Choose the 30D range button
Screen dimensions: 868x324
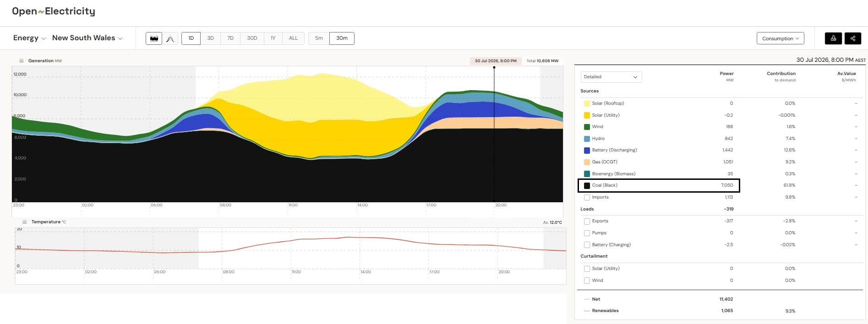click(252, 38)
